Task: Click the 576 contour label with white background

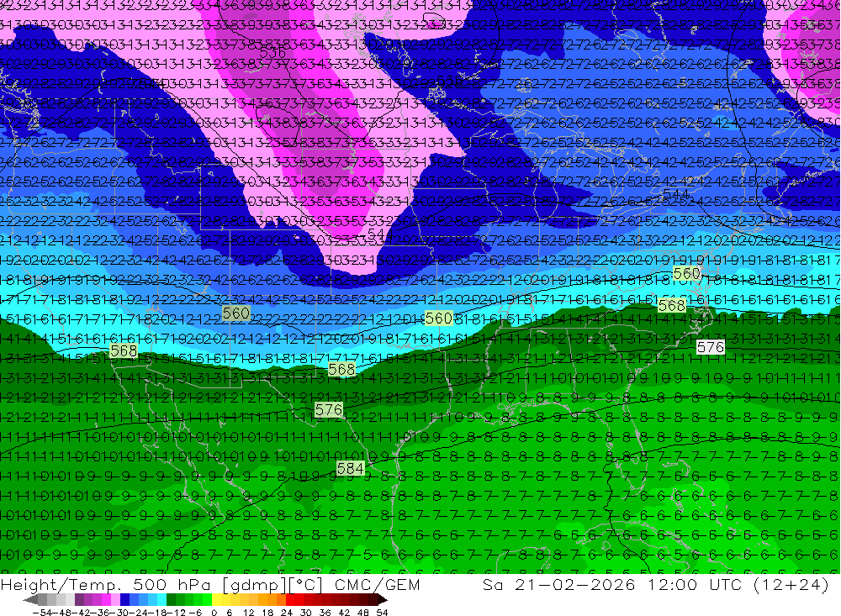Action: (711, 347)
